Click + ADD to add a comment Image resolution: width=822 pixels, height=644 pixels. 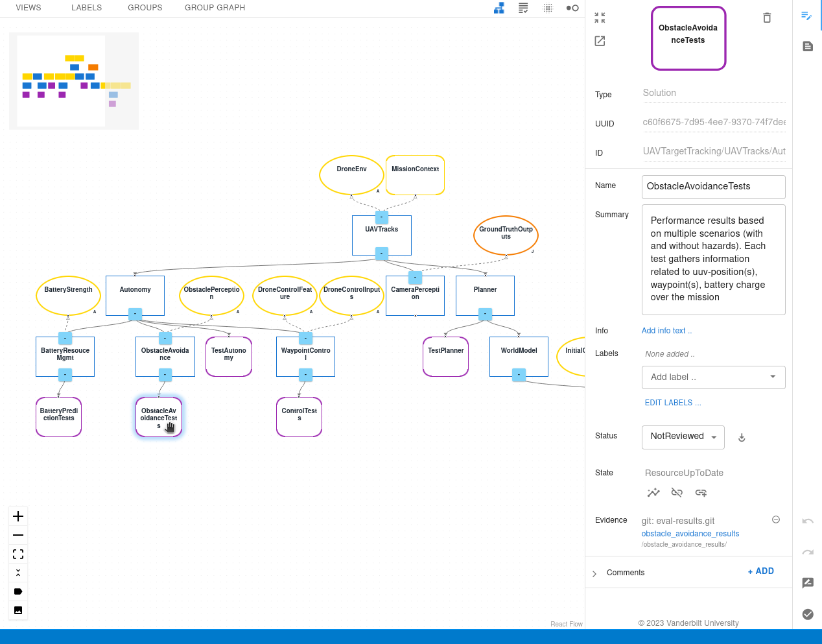[x=761, y=571]
